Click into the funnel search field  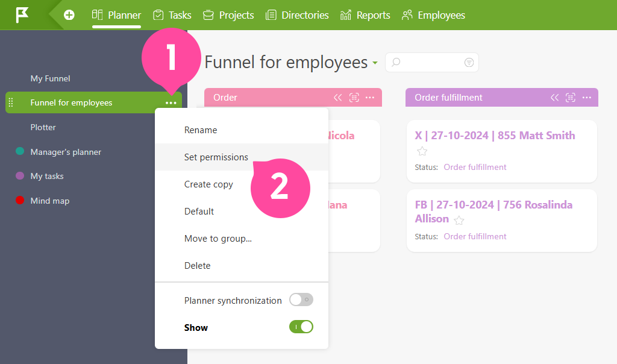[431, 62]
